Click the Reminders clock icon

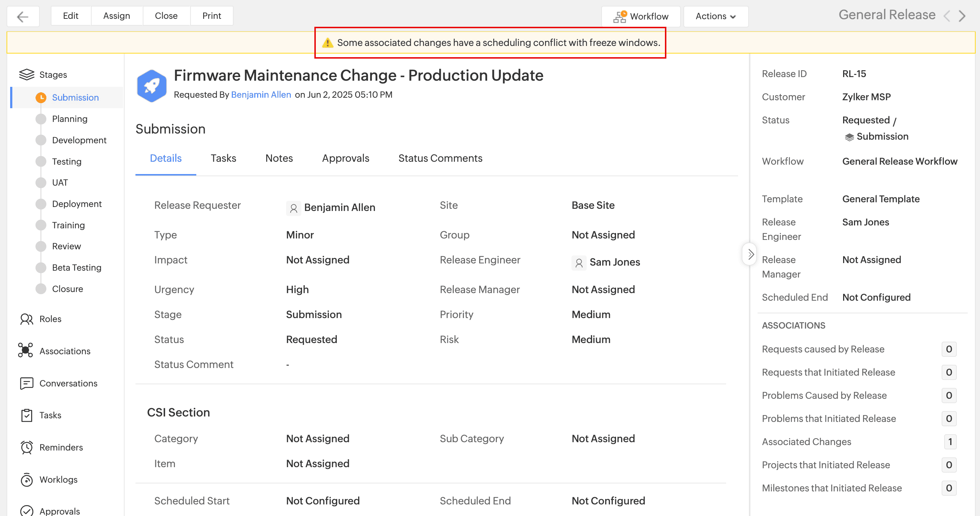(26, 447)
